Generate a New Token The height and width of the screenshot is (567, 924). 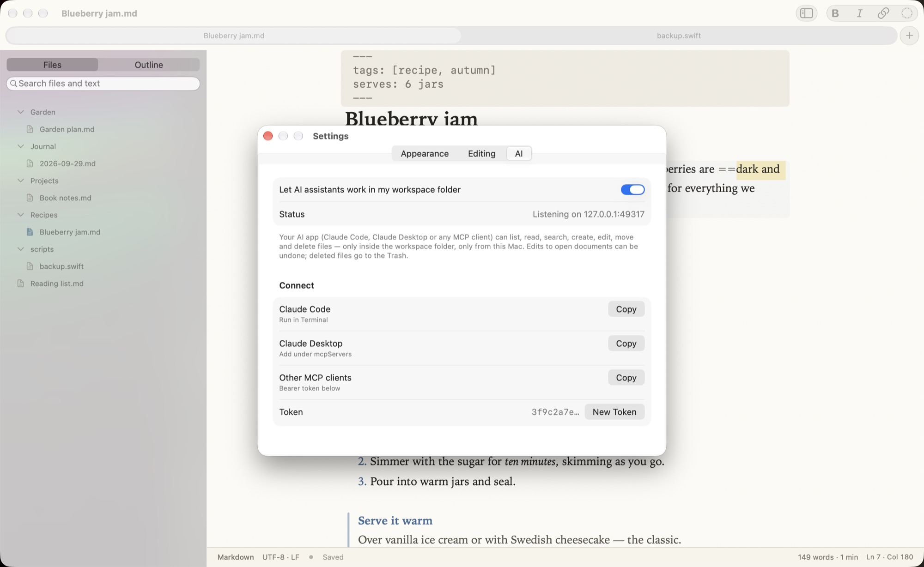point(614,412)
